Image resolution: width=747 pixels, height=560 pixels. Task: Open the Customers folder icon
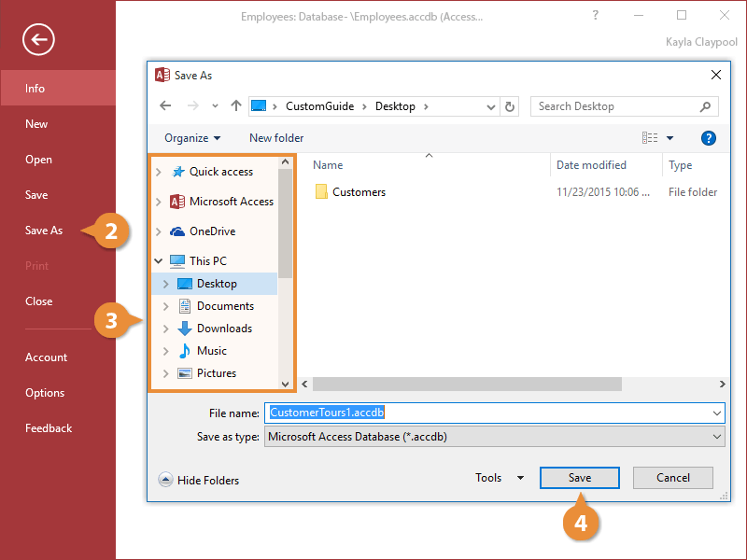[321, 192]
